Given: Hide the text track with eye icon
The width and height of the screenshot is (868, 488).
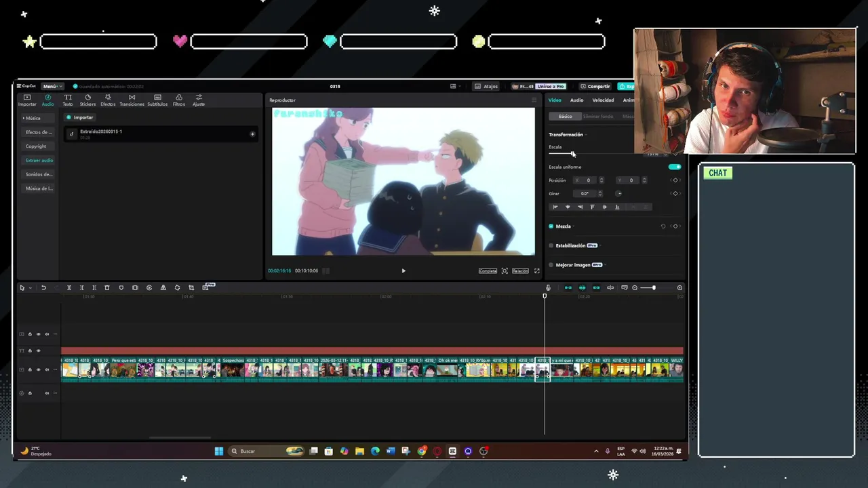Looking at the screenshot, I should click(38, 351).
